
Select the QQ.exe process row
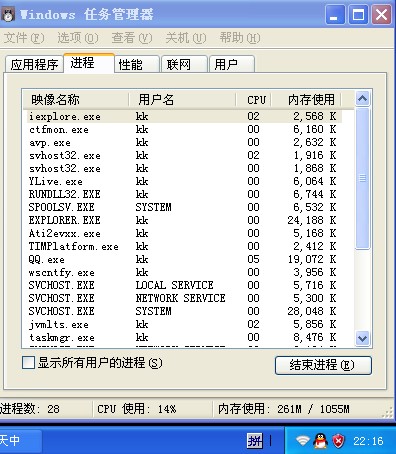click(182, 259)
